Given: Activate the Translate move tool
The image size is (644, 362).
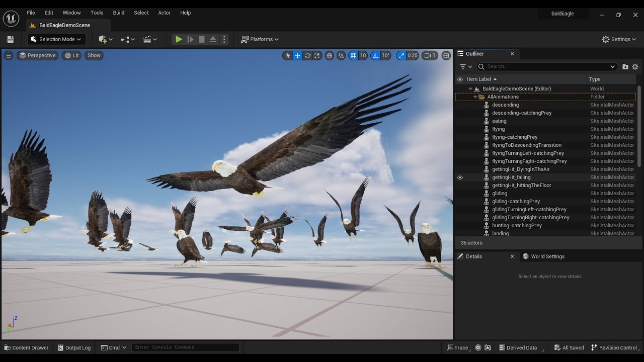Looking at the screenshot, I should [x=297, y=55].
